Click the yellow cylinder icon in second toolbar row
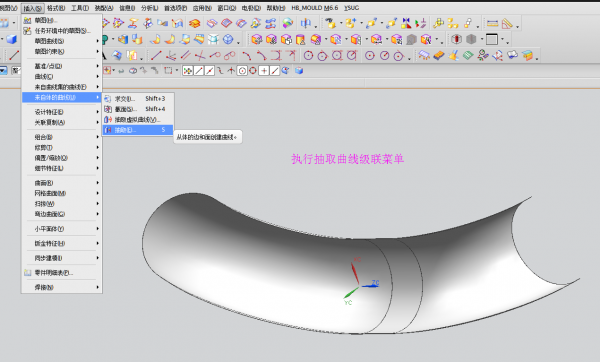Viewport: 600px width, 362px height. [x=301, y=39]
